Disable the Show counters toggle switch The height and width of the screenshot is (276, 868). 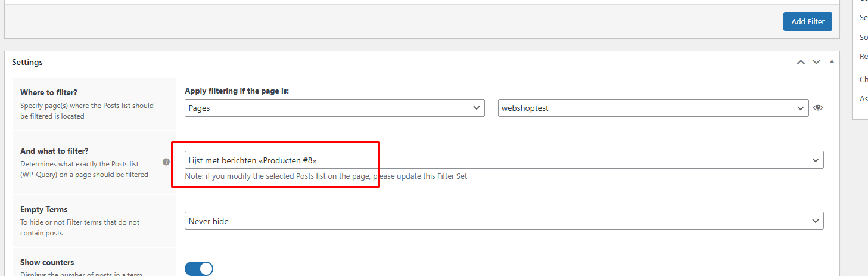coord(199,269)
